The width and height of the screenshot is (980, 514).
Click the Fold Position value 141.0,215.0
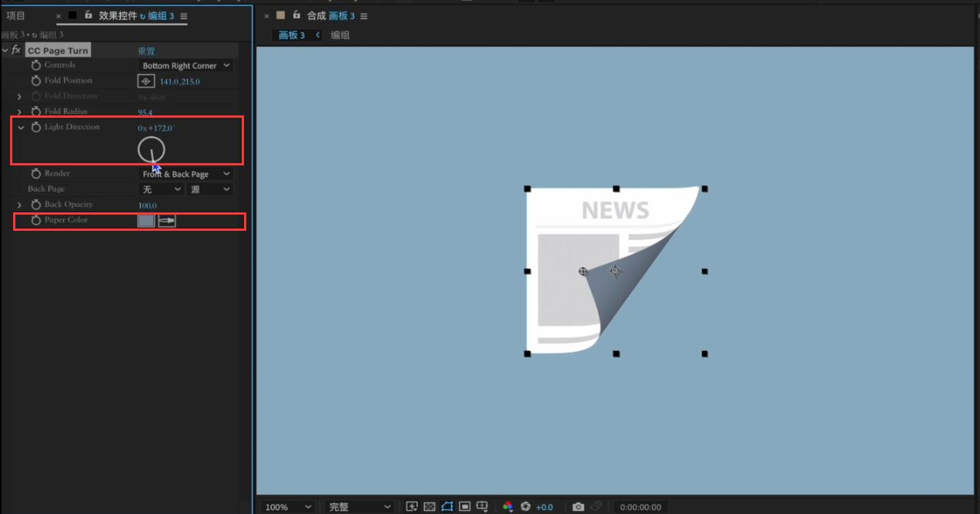[x=180, y=82]
